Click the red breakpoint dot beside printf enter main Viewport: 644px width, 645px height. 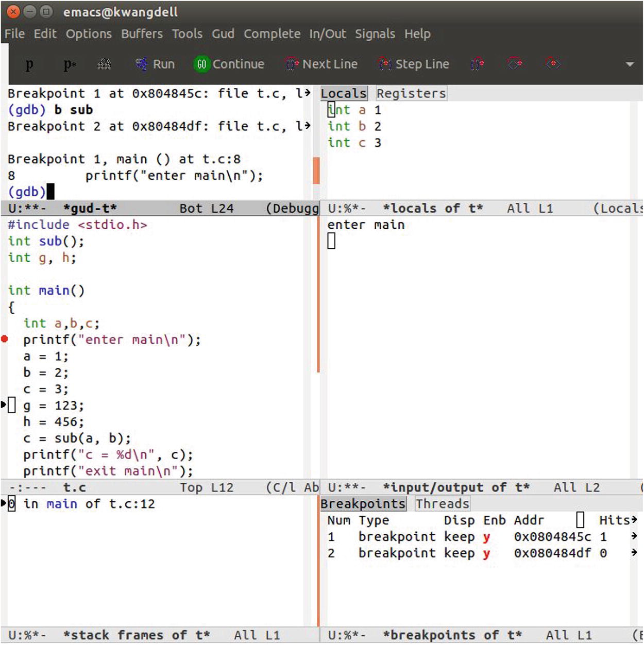(5, 339)
